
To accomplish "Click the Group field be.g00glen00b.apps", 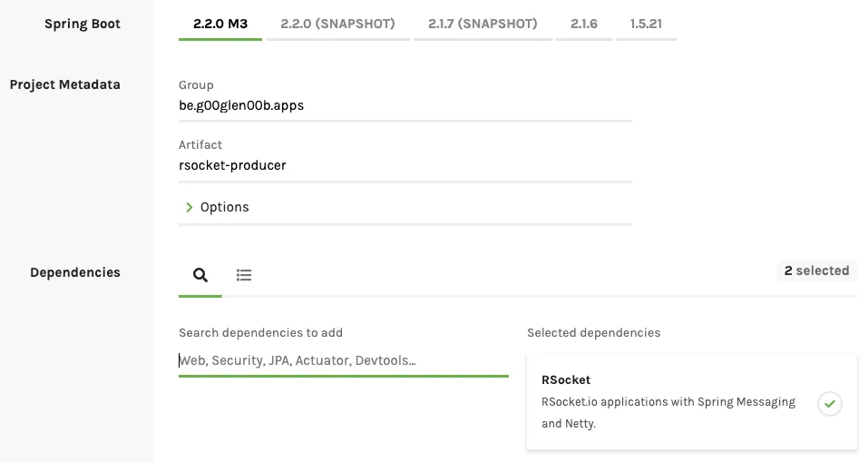I will click(x=405, y=106).
